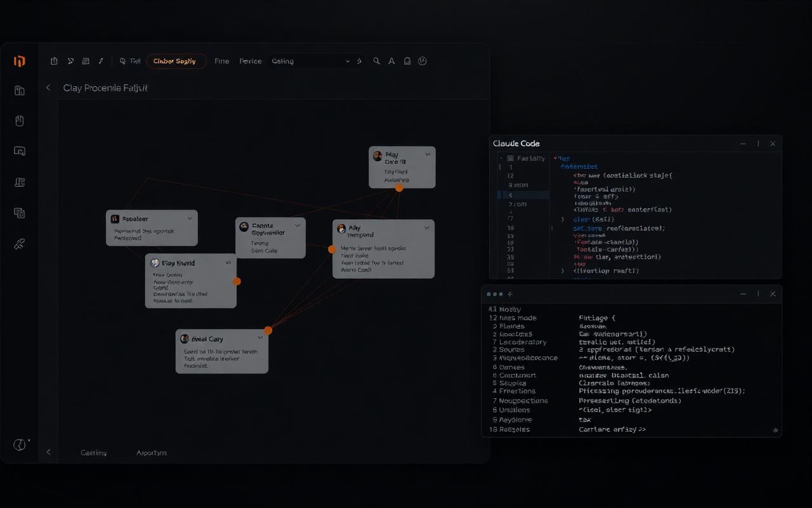Click the orange connector dot on Flay Eharld card
Image resolution: width=812 pixels, height=508 pixels.
tap(237, 281)
